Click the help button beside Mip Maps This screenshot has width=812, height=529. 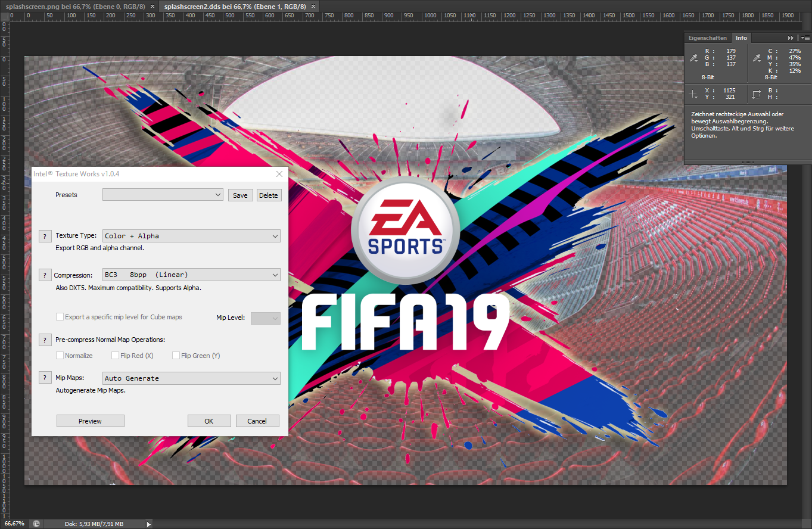pos(45,378)
